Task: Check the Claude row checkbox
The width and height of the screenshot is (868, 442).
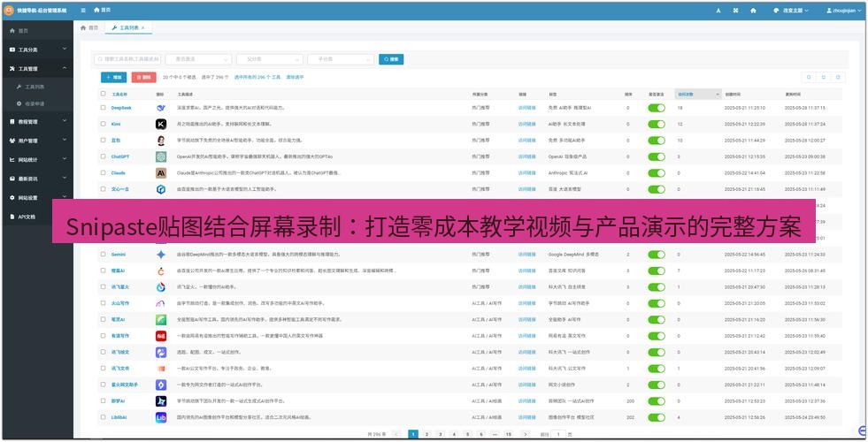Action: click(103, 173)
